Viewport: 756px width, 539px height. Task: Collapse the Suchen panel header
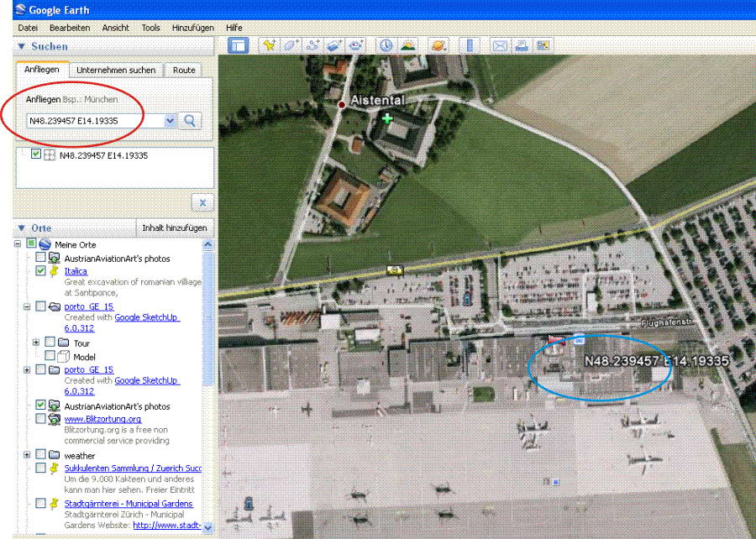tap(23, 47)
